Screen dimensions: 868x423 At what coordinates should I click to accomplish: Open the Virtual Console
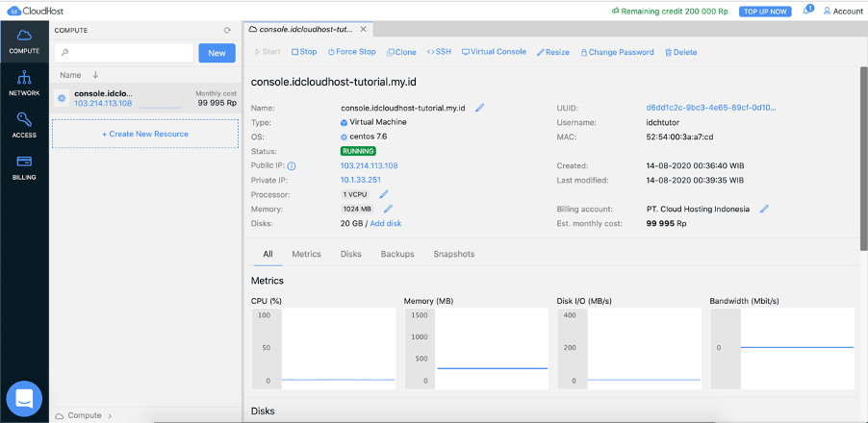(x=494, y=52)
